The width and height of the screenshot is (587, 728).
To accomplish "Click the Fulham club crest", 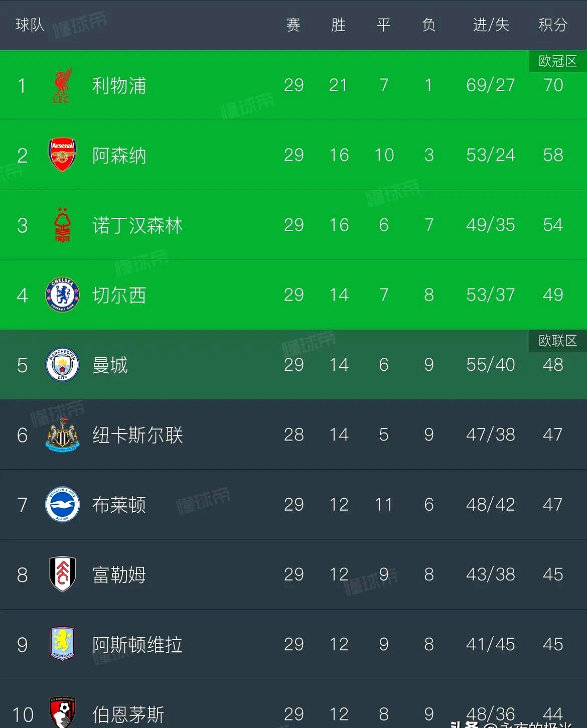I will coord(62,574).
